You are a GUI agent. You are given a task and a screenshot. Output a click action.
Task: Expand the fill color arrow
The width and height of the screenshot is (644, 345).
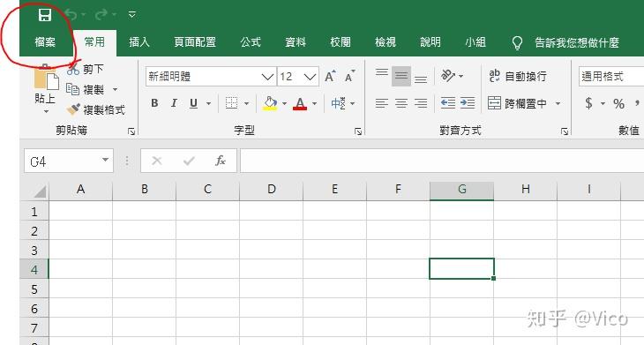tap(284, 103)
